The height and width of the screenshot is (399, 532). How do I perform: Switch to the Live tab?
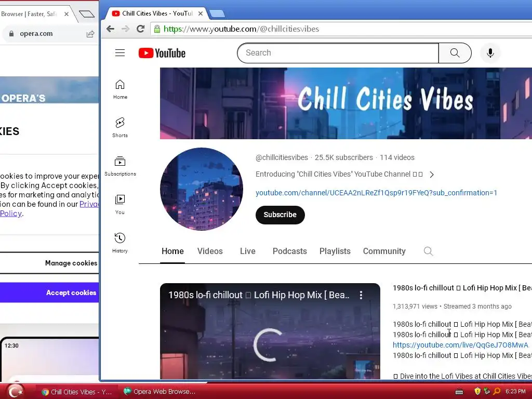tap(248, 251)
